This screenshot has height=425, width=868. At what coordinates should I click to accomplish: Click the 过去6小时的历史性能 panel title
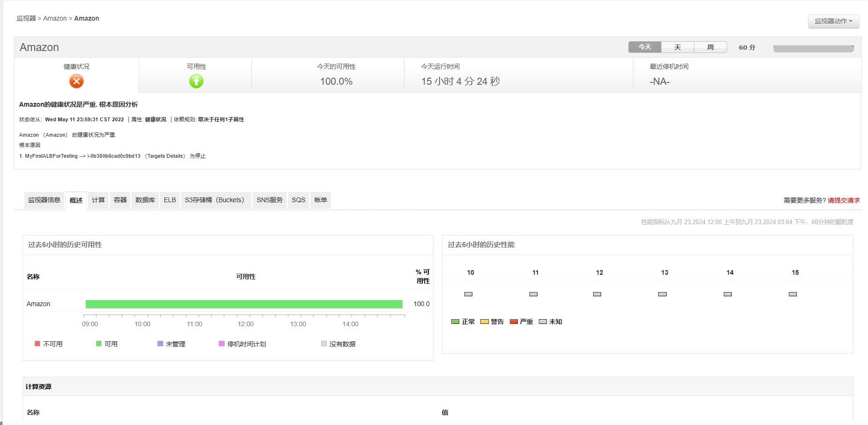pyautogui.click(x=481, y=245)
